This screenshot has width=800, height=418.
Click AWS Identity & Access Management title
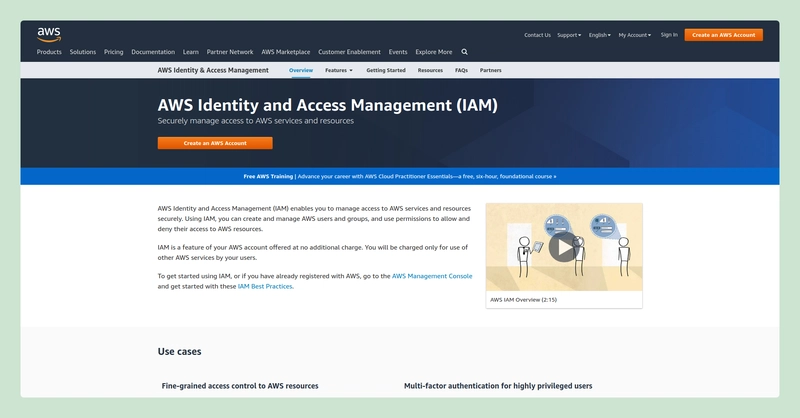pyautogui.click(x=213, y=70)
